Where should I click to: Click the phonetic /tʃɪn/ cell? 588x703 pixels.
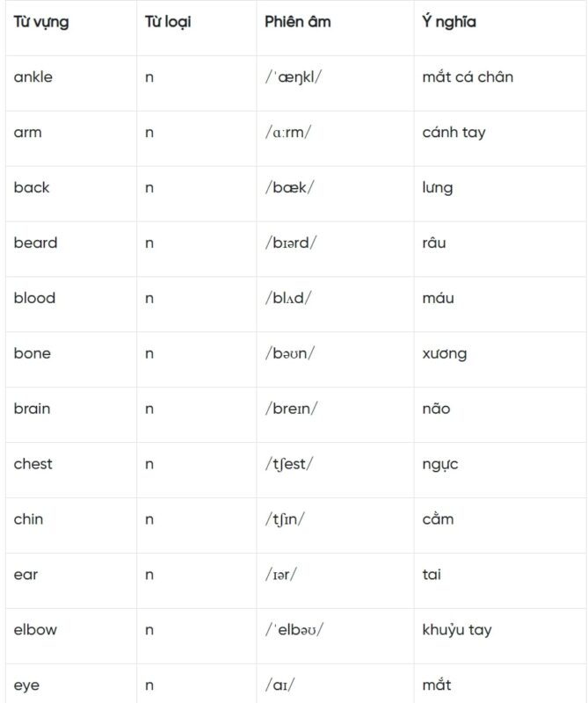pyautogui.click(x=285, y=520)
